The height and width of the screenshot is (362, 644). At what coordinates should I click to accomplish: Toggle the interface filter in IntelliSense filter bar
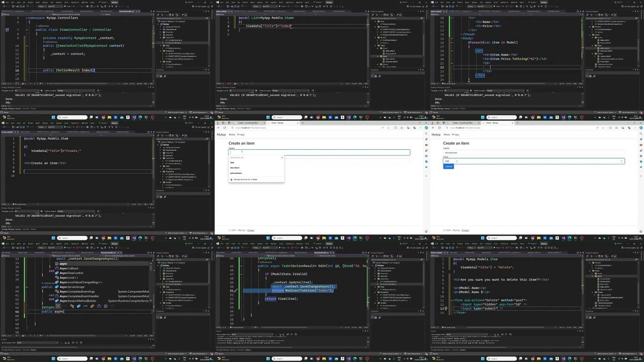[x=85, y=306]
